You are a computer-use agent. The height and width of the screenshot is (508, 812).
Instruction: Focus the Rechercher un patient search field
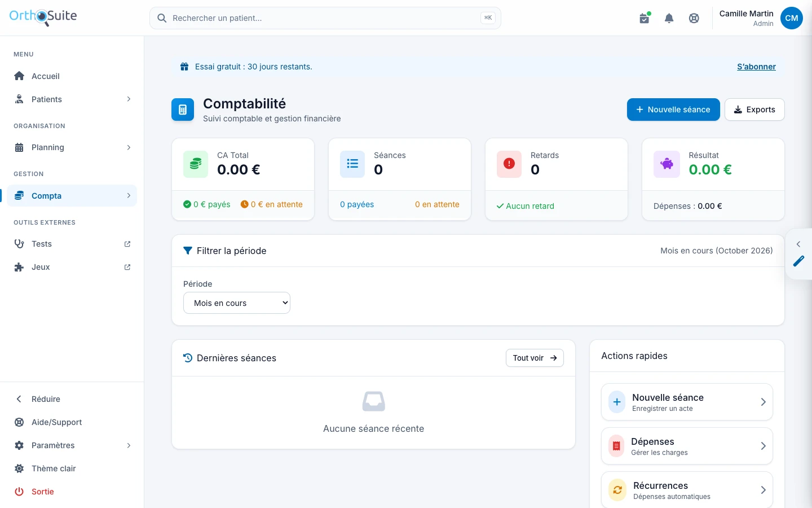click(x=325, y=18)
